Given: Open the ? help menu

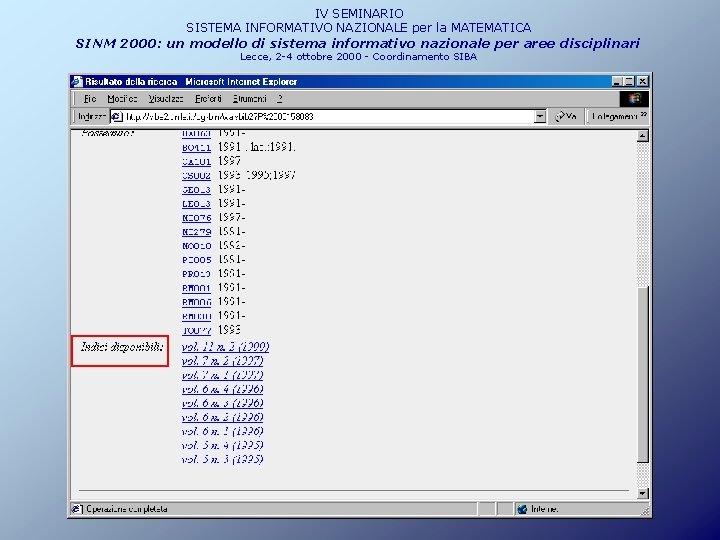Looking at the screenshot, I should [x=280, y=99].
